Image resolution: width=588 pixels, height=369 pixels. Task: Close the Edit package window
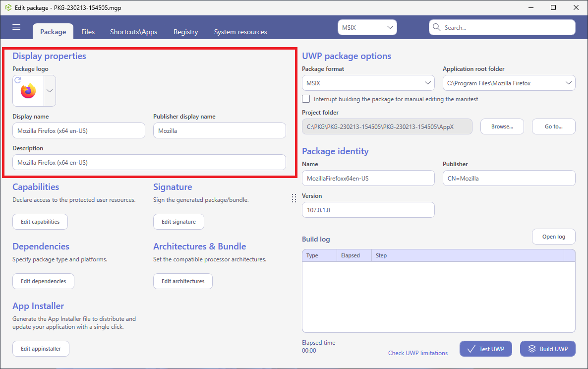point(576,7)
